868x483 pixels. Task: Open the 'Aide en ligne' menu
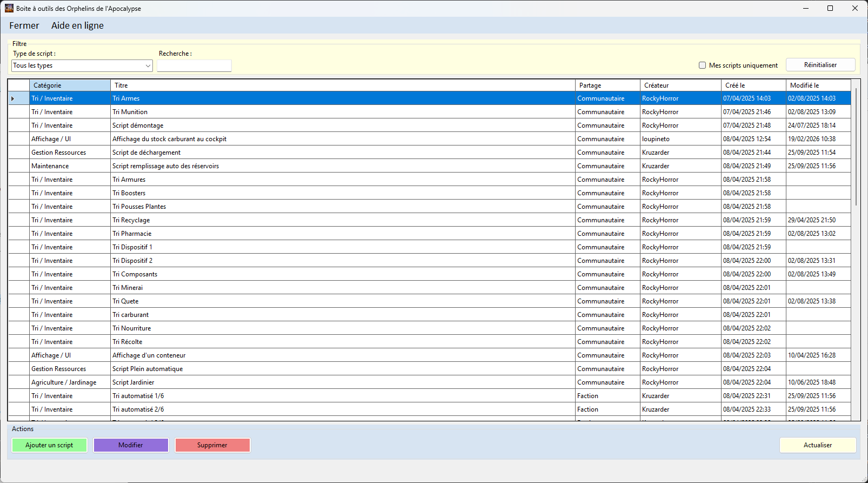(77, 25)
